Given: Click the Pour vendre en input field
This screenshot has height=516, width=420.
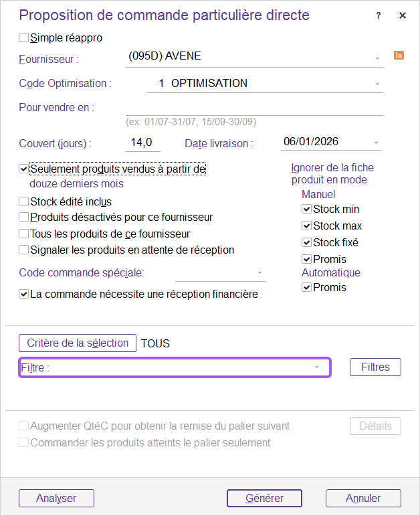Looking at the screenshot, I should coord(254,108).
